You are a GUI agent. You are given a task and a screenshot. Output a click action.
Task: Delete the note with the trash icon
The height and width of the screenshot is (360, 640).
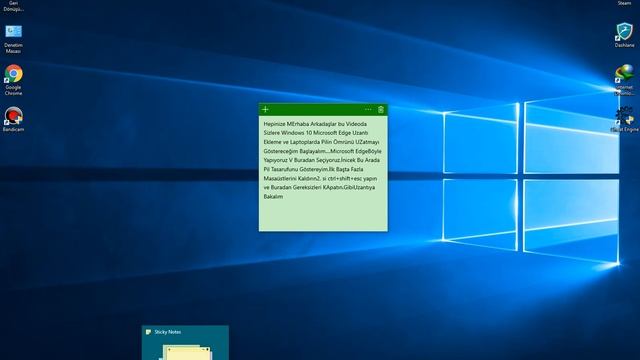point(381,109)
